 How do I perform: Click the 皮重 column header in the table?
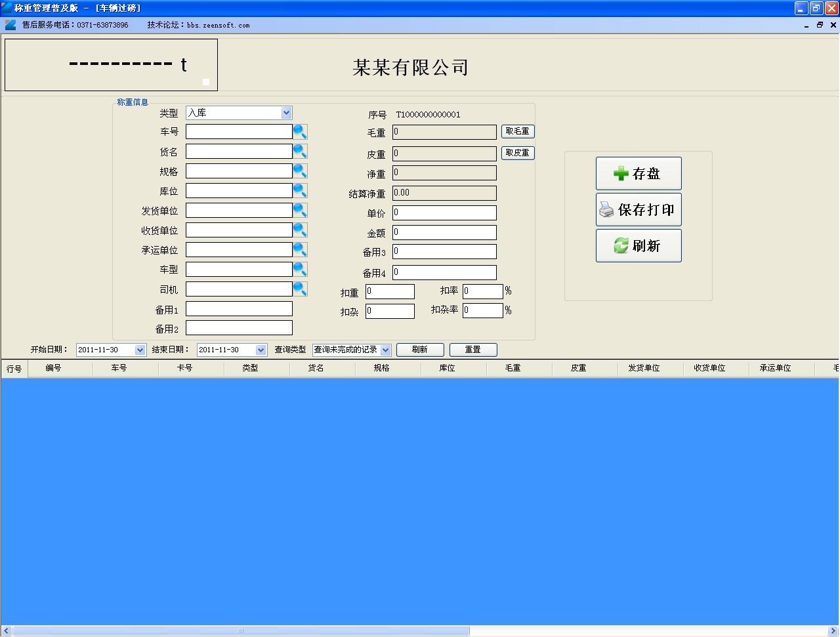(585, 369)
